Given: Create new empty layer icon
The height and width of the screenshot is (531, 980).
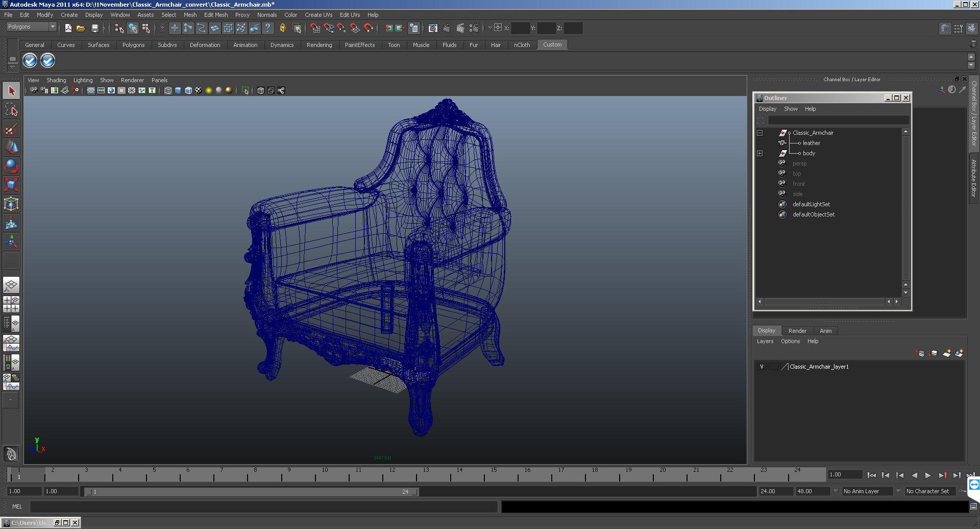Looking at the screenshot, I should pos(947,353).
